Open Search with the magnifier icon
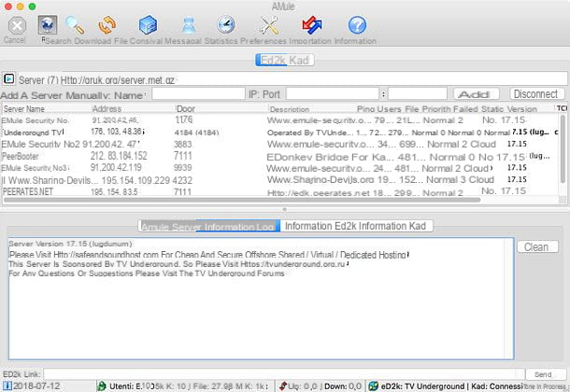 75,25
